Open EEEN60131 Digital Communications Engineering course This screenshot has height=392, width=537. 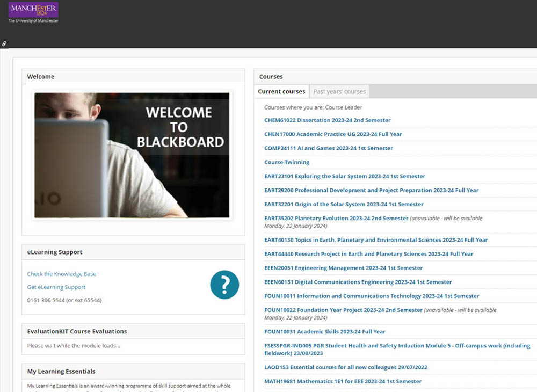point(358,282)
